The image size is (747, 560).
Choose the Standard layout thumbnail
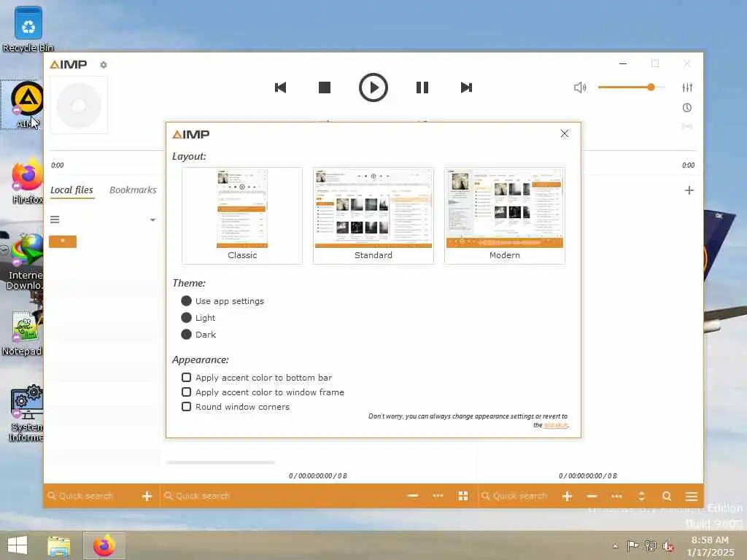coord(373,216)
